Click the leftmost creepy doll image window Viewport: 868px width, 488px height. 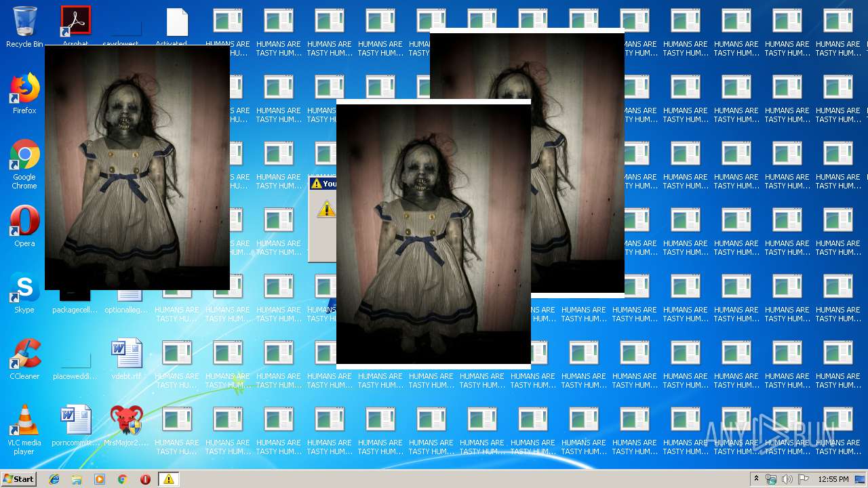tap(137, 167)
